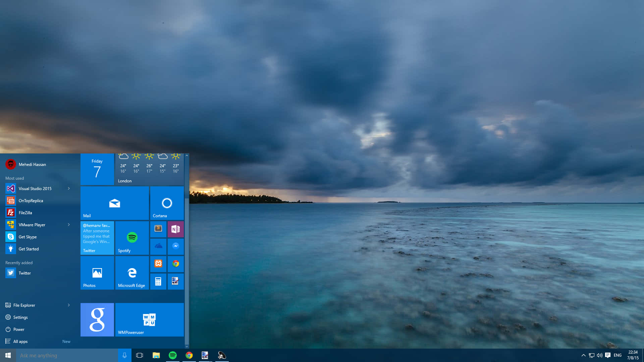Click the ENG input language indicator
This screenshot has height=362, width=644.
[x=618, y=355]
